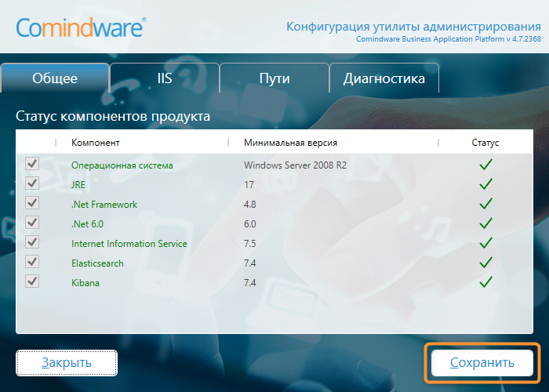Toggle the Internet Information Service checkbox
This screenshot has height=392, width=549.
[32, 241]
